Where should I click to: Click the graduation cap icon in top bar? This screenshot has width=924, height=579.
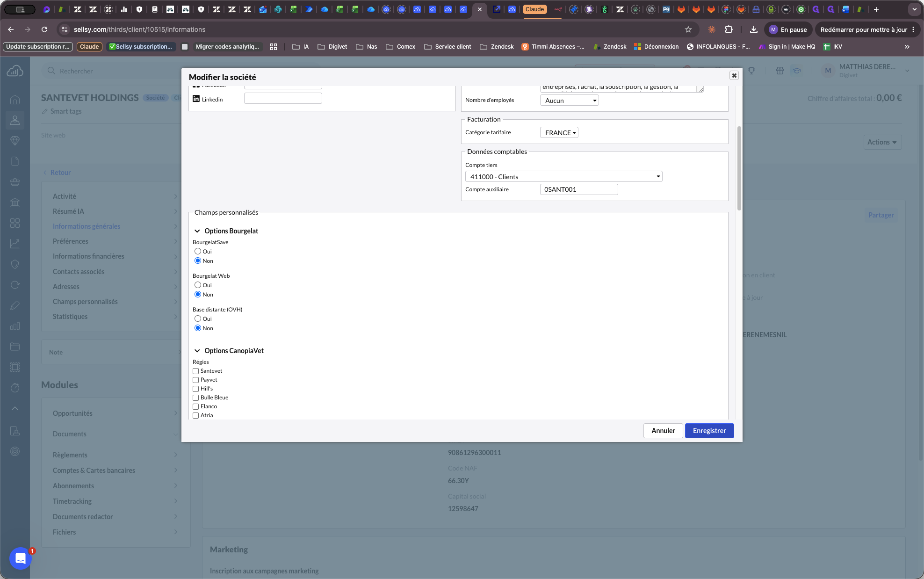[797, 71]
